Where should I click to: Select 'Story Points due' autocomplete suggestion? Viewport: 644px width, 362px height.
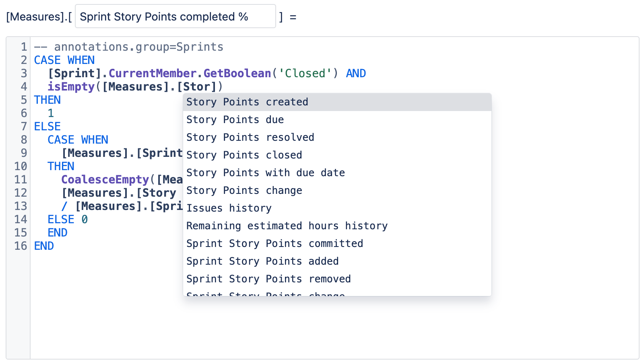click(x=337, y=120)
